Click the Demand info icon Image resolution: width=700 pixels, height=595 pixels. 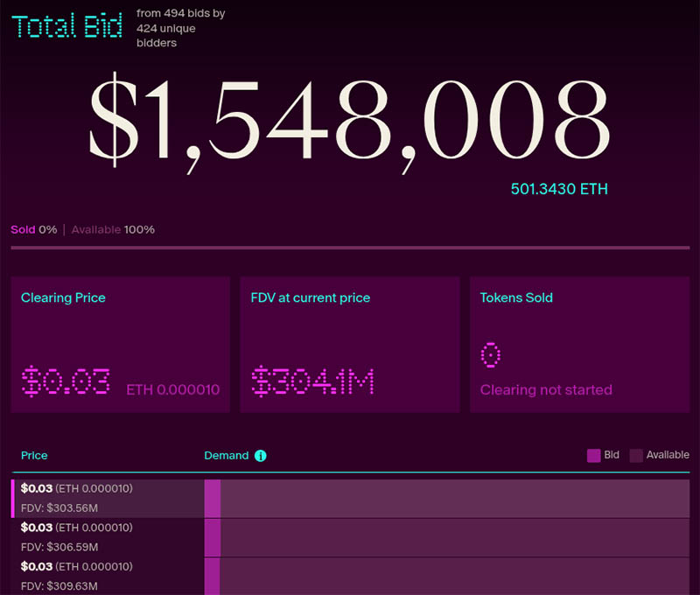pyautogui.click(x=260, y=456)
